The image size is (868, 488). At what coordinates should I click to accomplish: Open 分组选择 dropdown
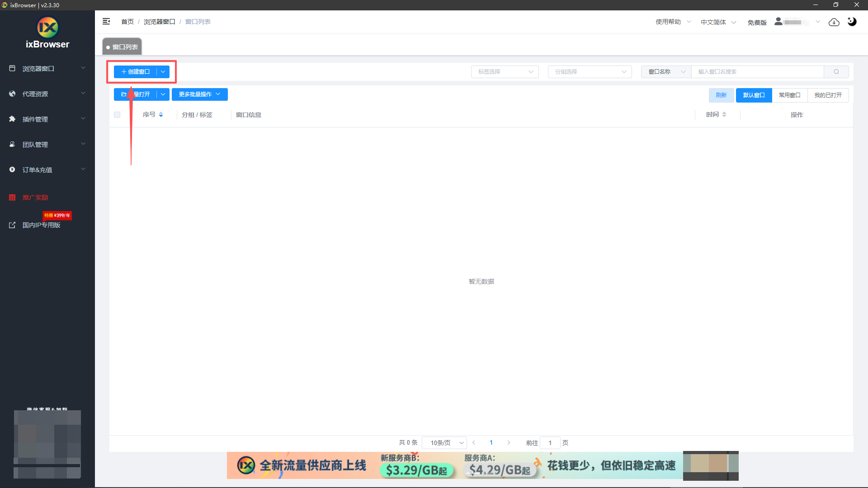pos(590,71)
